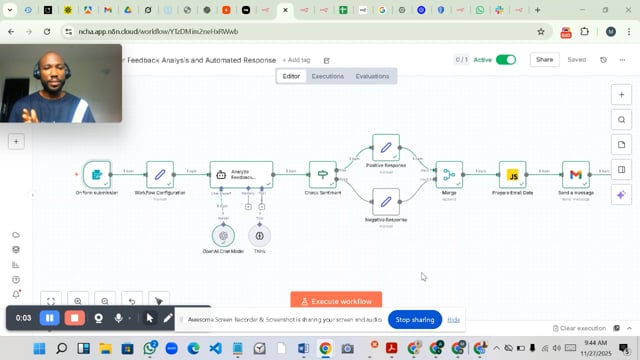Screen dimensions: 640x360
Task: Open the Workflow Configuration node
Action: click(x=160, y=174)
